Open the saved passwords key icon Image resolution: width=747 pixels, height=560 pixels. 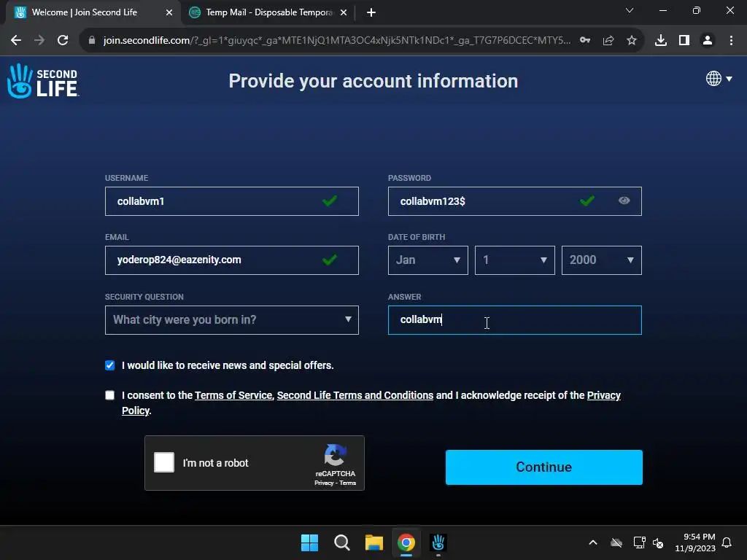(585, 41)
